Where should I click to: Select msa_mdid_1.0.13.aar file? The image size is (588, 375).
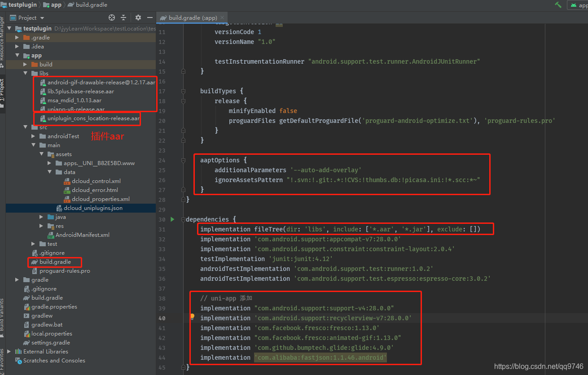(x=70, y=100)
